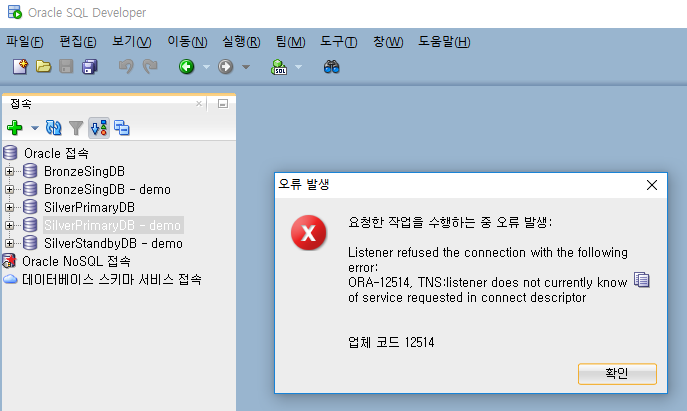Select the 접속 panel tab
687x411 pixels.
click(x=21, y=104)
